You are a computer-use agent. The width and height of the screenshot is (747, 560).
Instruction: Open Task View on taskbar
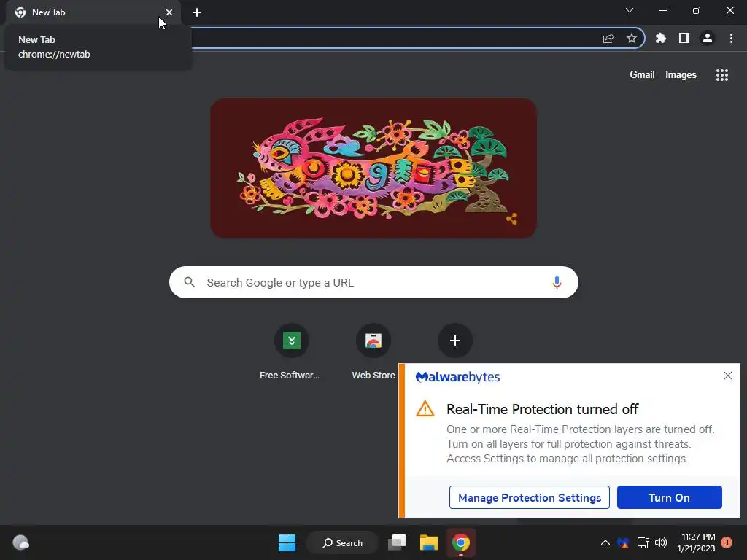point(397,542)
